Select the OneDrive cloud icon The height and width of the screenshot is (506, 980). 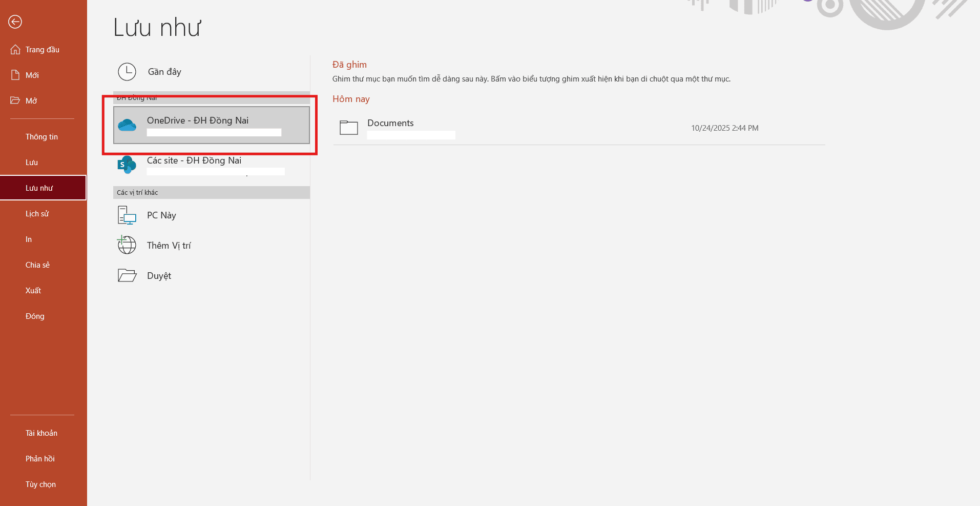click(x=127, y=125)
